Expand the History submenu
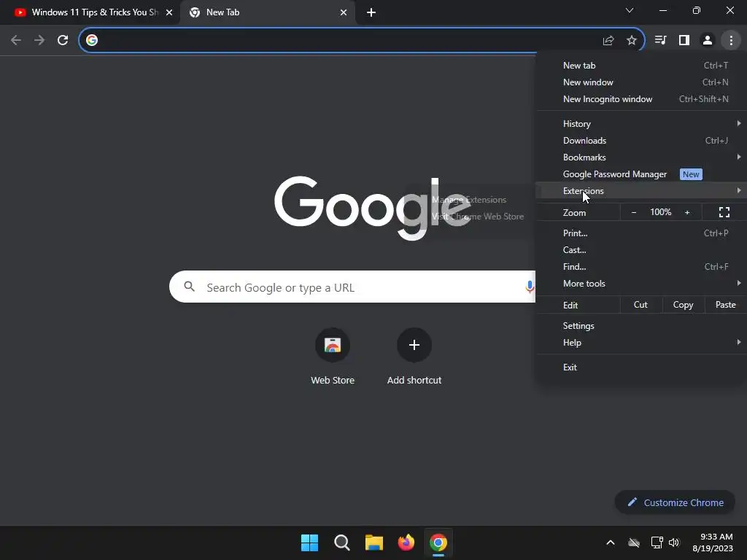The height and width of the screenshot is (560, 747). click(x=641, y=123)
